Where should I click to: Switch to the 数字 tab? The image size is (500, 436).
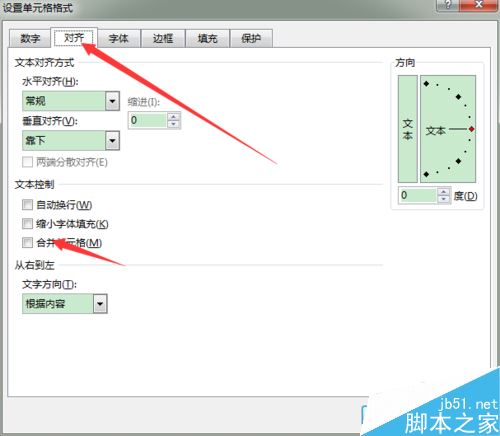pos(30,38)
